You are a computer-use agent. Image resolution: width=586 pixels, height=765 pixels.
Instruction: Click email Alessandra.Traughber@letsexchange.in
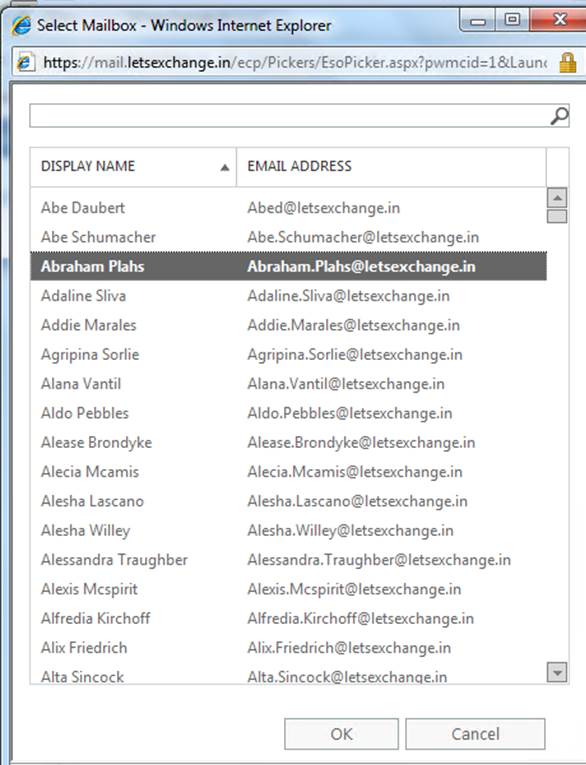tap(379, 560)
